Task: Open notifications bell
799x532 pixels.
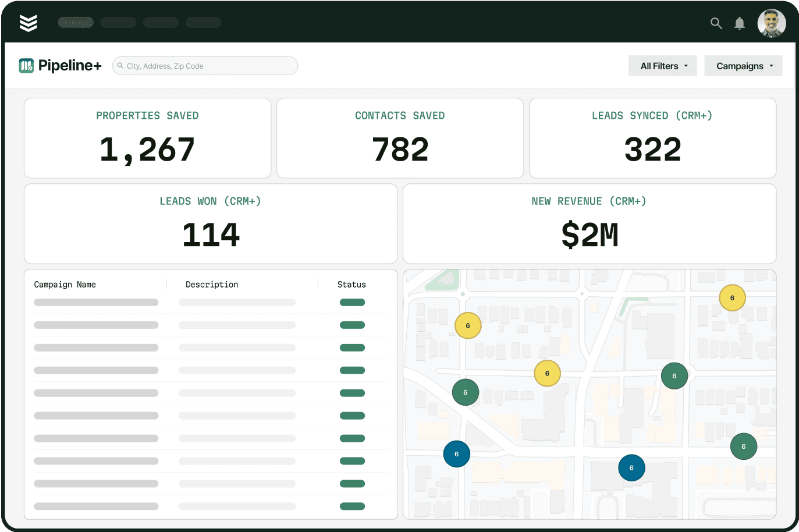Action: coord(739,23)
